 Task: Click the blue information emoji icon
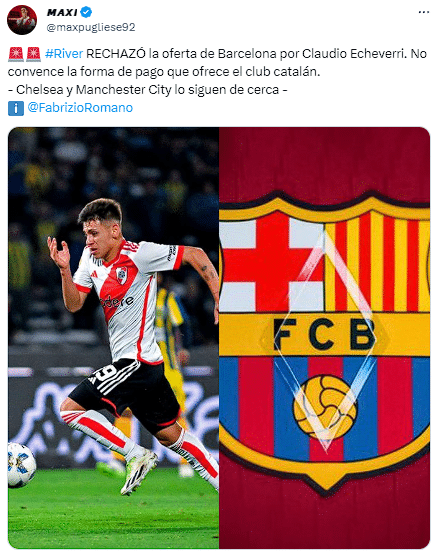click(x=16, y=108)
